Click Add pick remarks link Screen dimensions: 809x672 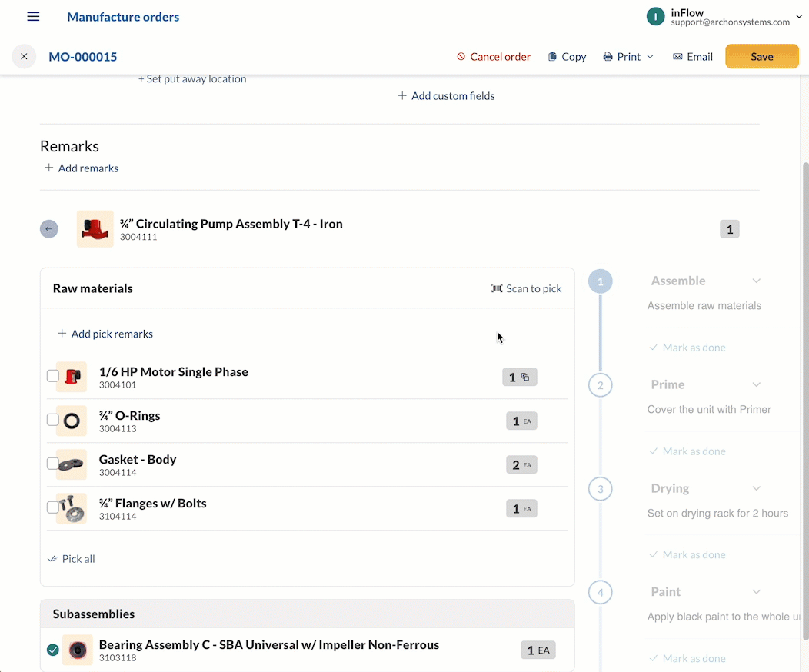pos(105,334)
